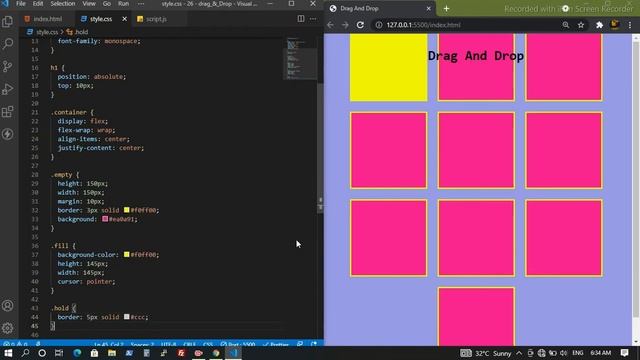Go back in the browser
The width and height of the screenshot is (640, 360).
tap(330, 25)
